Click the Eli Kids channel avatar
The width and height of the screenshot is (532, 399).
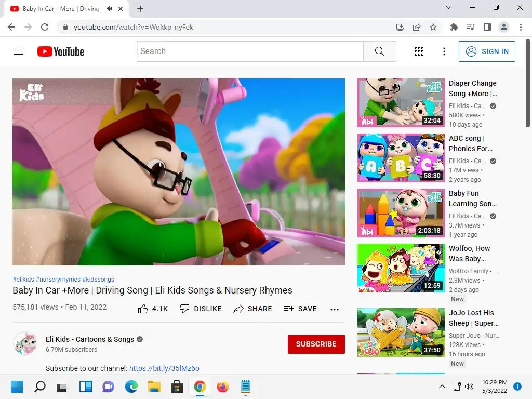(x=26, y=343)
